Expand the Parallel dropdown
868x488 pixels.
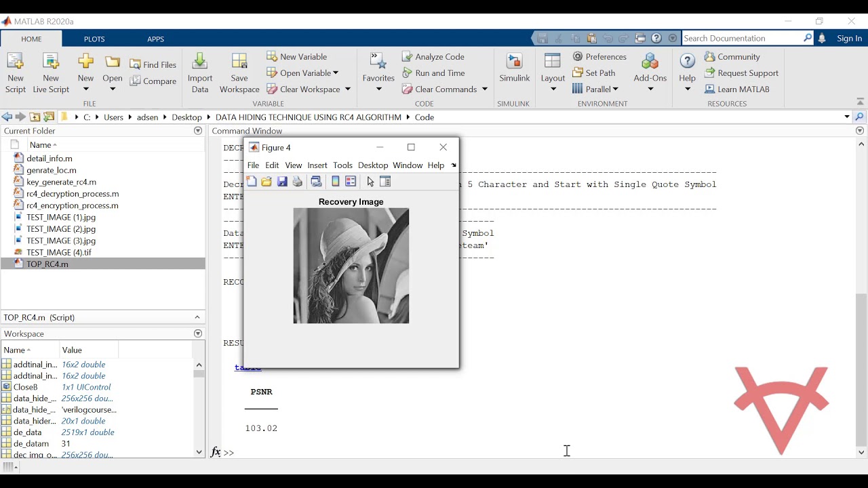click(x=615, y=89)
